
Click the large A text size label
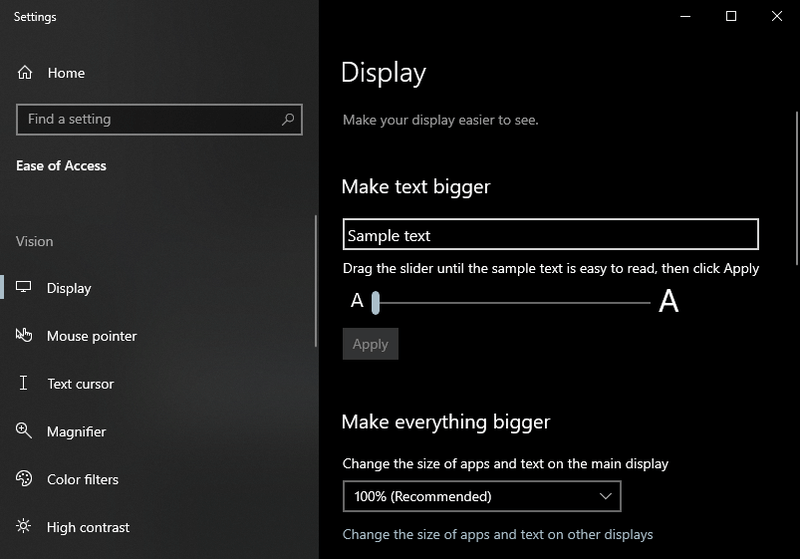668,300
